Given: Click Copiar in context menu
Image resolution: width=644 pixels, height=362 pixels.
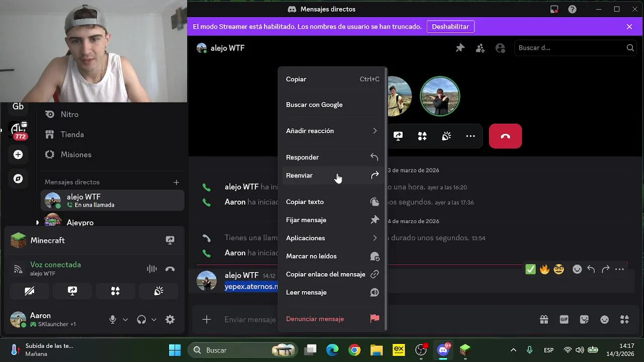Looking at the screenshot, I should [x=333, y=79].
